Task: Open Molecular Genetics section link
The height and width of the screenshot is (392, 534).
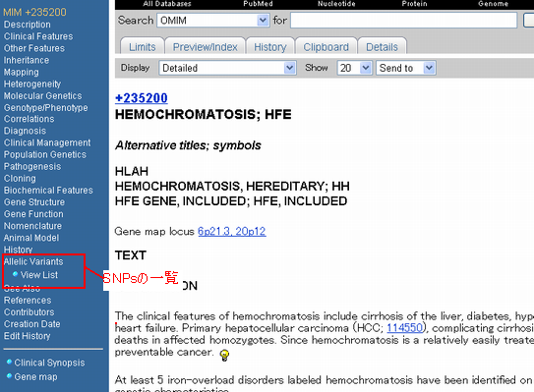Action: 43,96
